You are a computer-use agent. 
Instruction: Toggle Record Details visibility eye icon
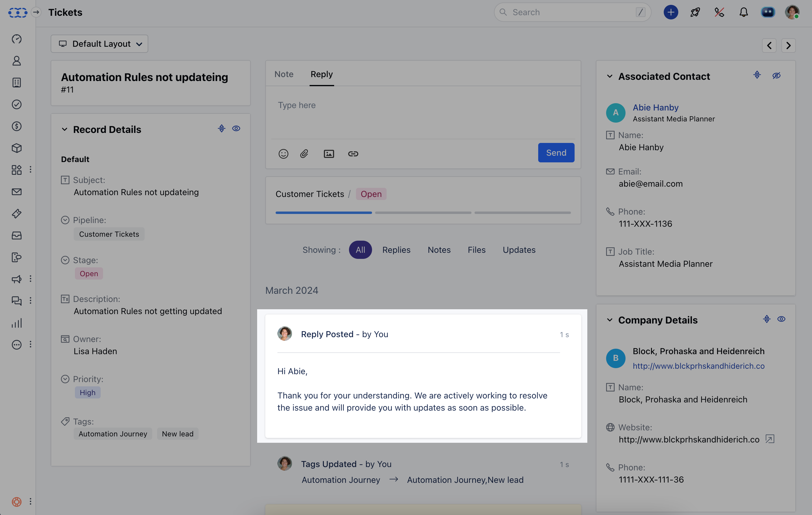tap(236, 128)
